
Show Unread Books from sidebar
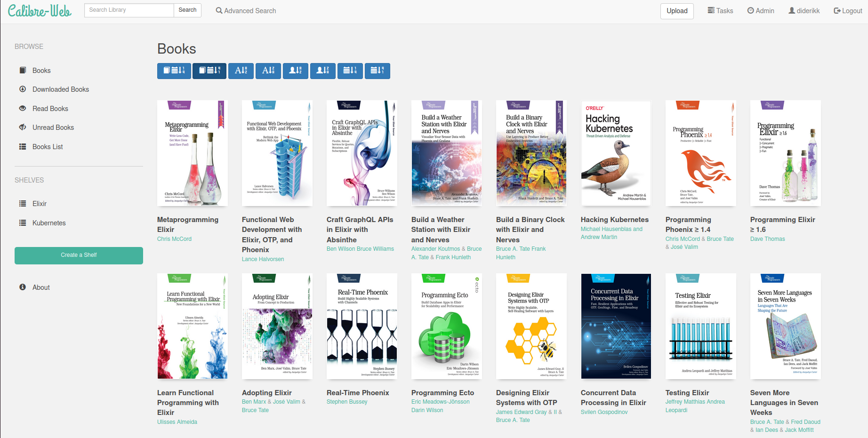(x=53, y=127)
